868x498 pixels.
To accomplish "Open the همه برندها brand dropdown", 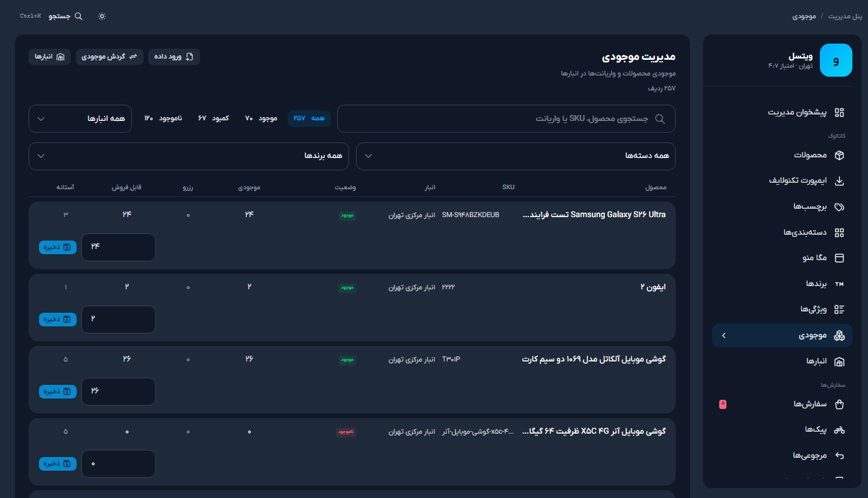I will tap(189, 156).
